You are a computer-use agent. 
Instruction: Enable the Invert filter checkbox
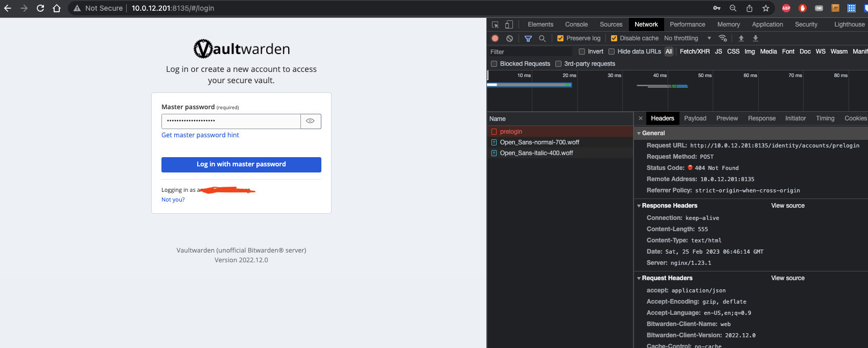(x=582, y=52)
